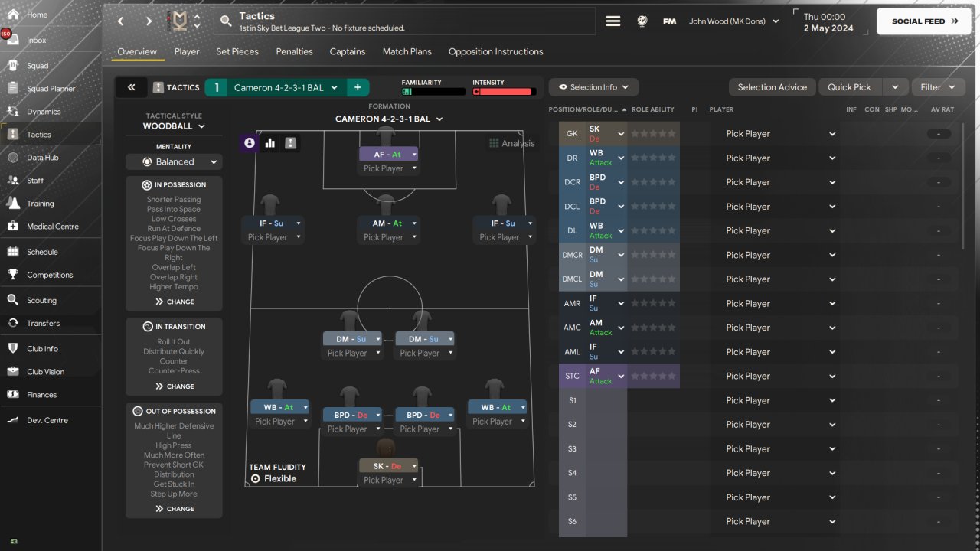The height and width of the screenshot is (551, 980).
Task: Open the John Wood (MK Dons) manager menu
Action: (734, 21)
